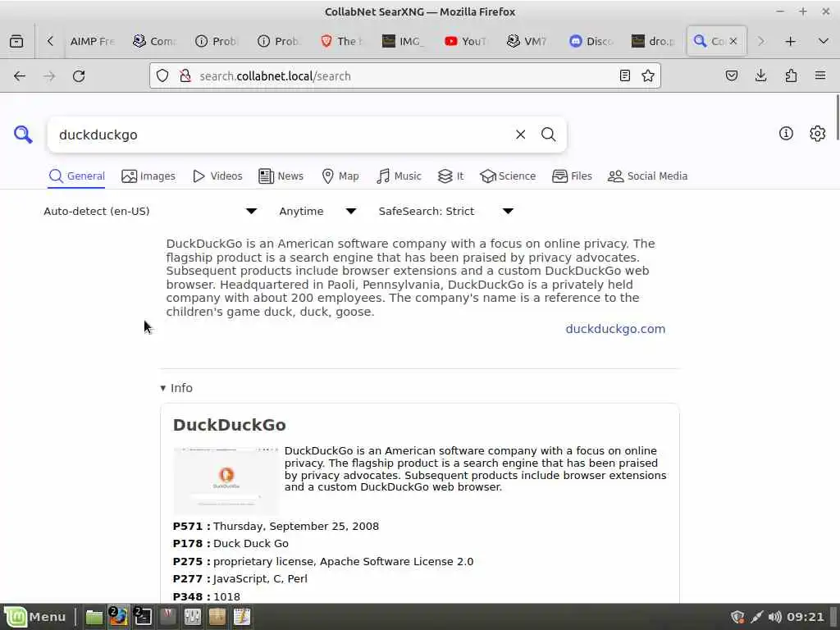Switch to the VM7 browser tab
This screenshot has width=840, height=630.
coord(527,41)
